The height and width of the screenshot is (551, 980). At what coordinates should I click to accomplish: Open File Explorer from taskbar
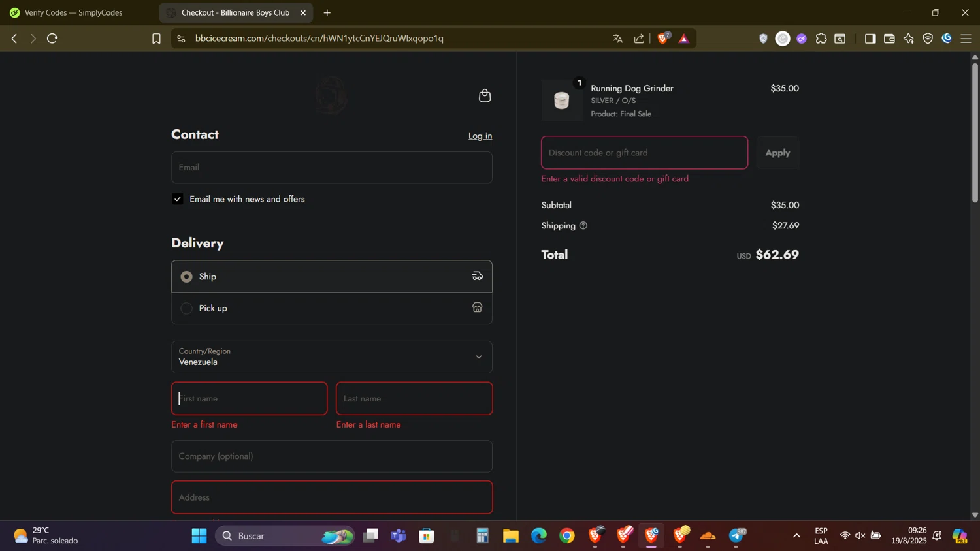click(511, 536)
